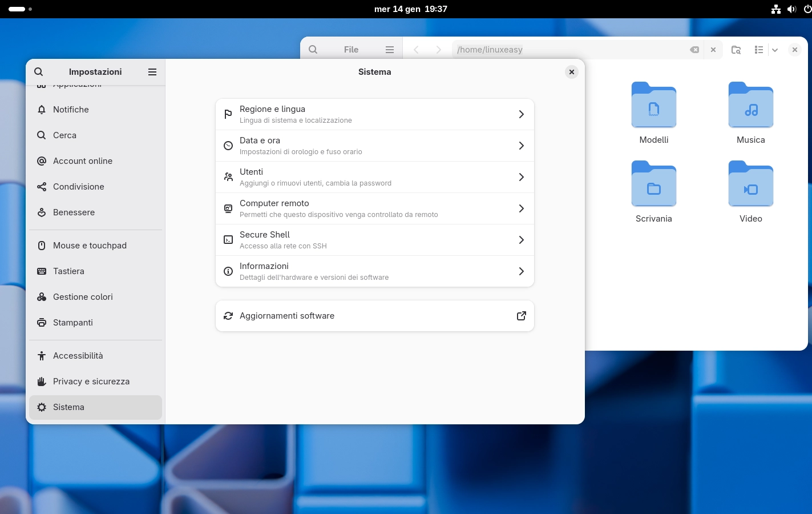This screenshot has width=812, height=514.
Task: Click the volume icon in the top bar
Action: (x=791, y=9)
